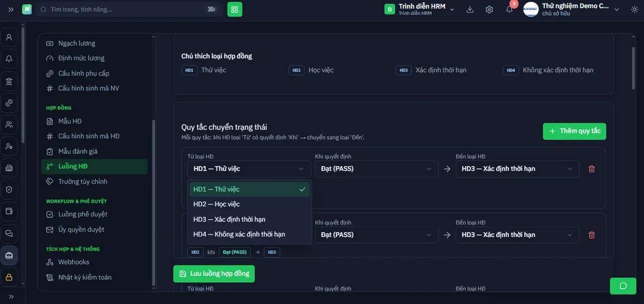Click the green N logo in the top bar
644x304 pixels.
tap(27, 10)
